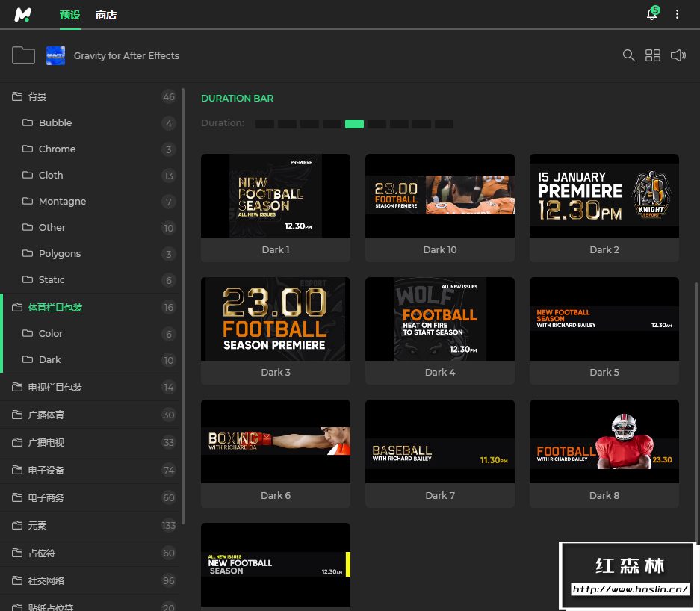
Task: Click the Gravity for After Effects title
Action: (x=126, y=55)
